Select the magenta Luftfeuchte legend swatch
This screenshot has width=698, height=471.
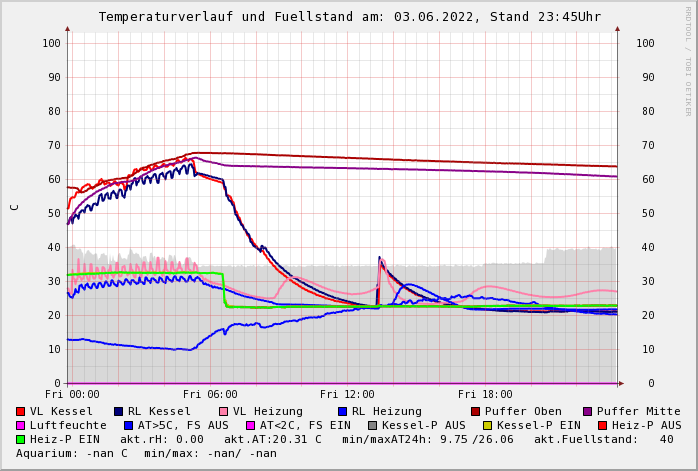click(20, 425)
